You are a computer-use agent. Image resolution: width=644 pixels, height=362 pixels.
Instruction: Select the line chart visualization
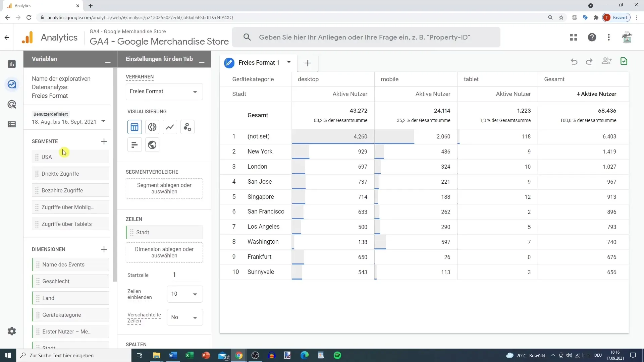(170, 127)
